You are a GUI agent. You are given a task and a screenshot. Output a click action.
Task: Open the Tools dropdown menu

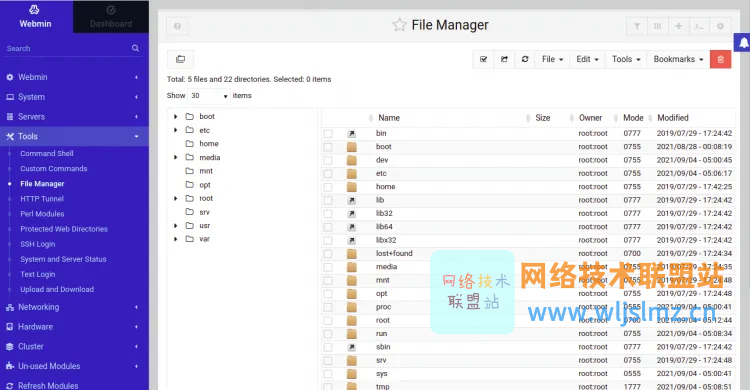(626, 59)
